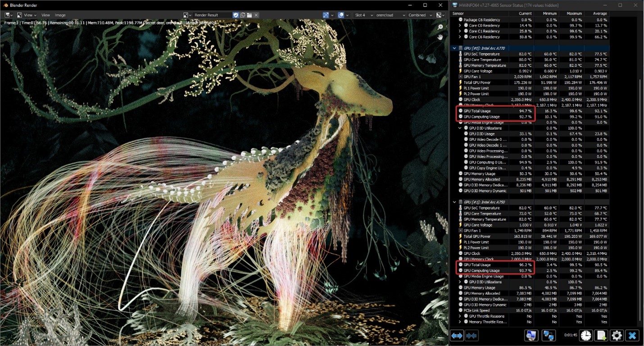The width and height of the screenshot is (644, 346).
Task: Open the View menu beside Image
Action: coord(45,15)
